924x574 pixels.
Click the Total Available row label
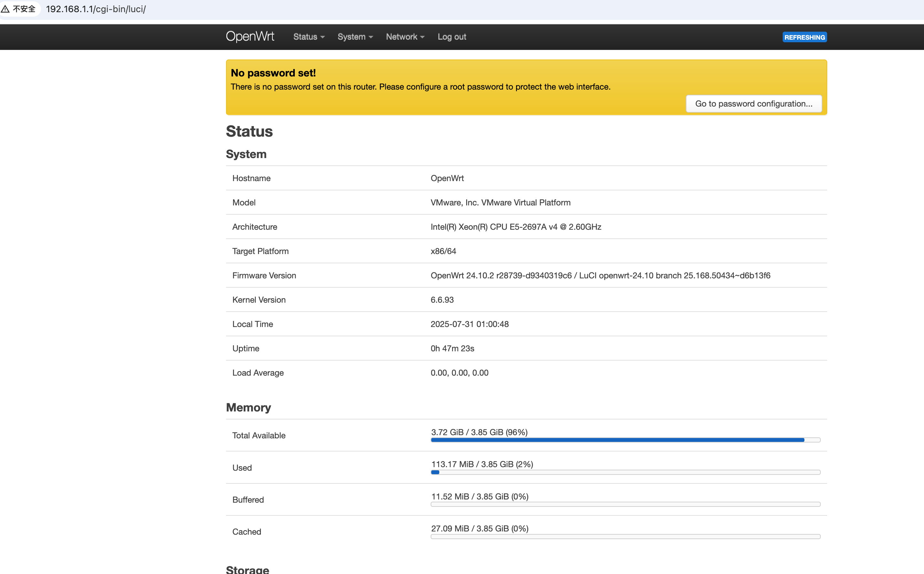tap(259, 435)
